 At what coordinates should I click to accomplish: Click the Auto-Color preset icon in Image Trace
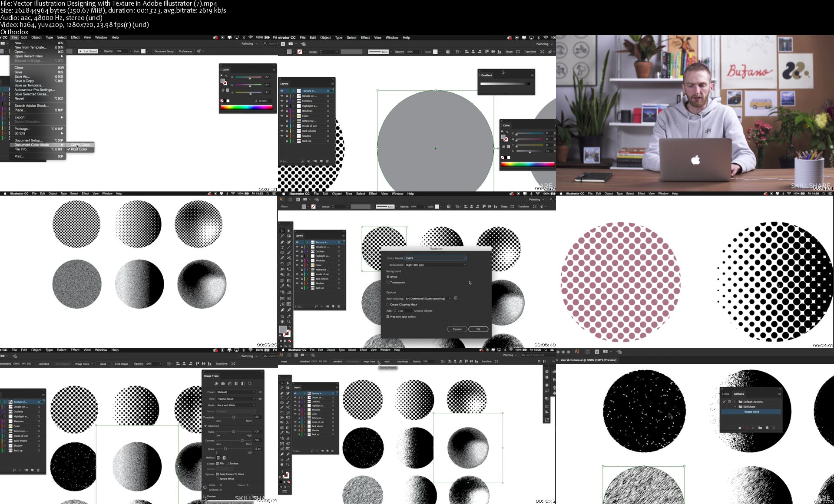216,384
